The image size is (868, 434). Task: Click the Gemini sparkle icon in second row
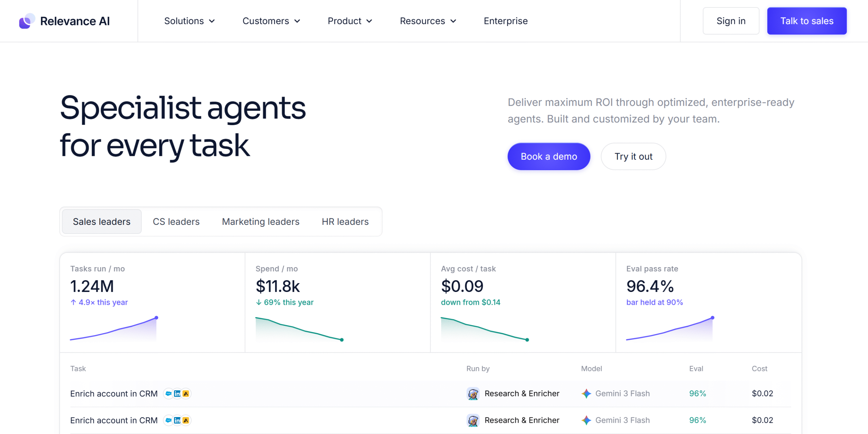[586, 420]
